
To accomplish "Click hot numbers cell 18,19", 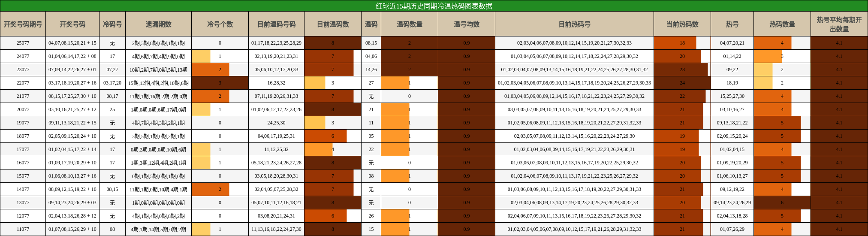I will (x=732, y=83).
